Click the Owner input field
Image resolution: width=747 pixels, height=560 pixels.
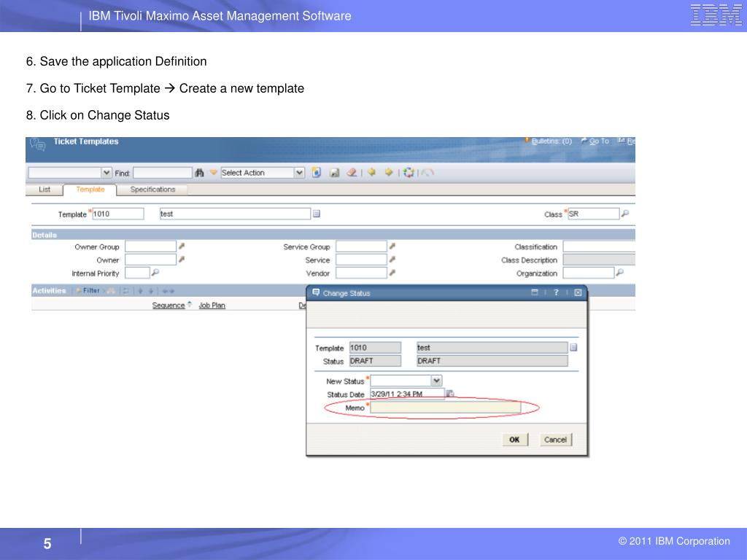[x=150, y=260]
